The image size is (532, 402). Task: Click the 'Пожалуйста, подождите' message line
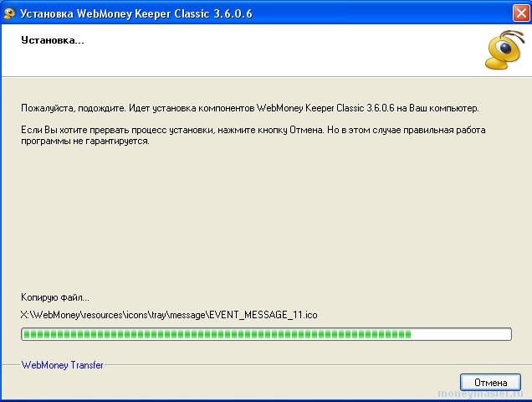pyautogui.click(x=250, y=108)
